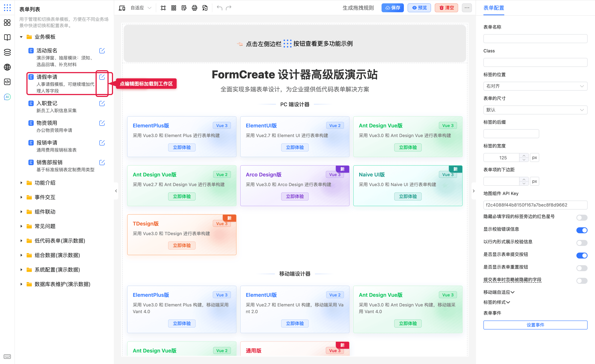595x364 pixels.
Task: Open the AI assistant icon in sidebar
Action: [x=7, y=97]
